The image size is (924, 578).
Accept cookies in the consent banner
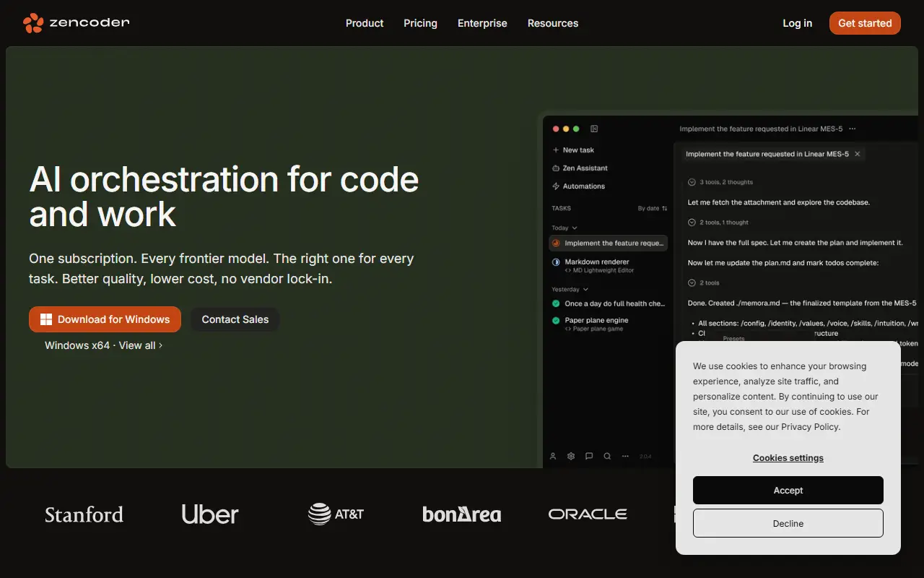tap(788, 490)
